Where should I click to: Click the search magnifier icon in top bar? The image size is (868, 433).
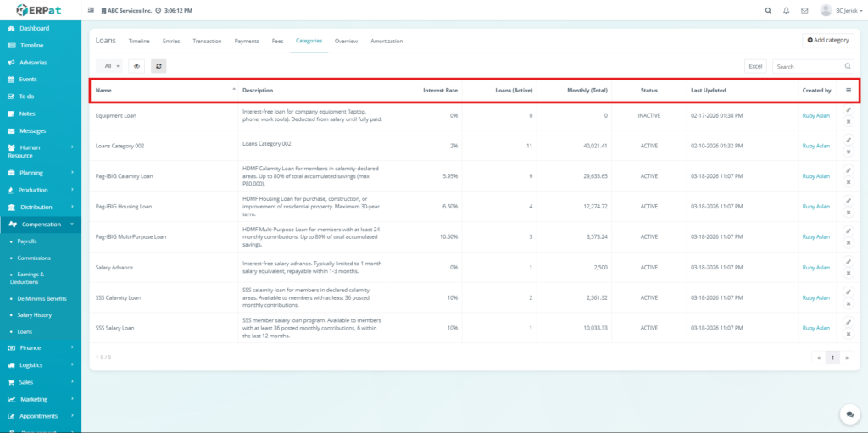coord(768,10)
